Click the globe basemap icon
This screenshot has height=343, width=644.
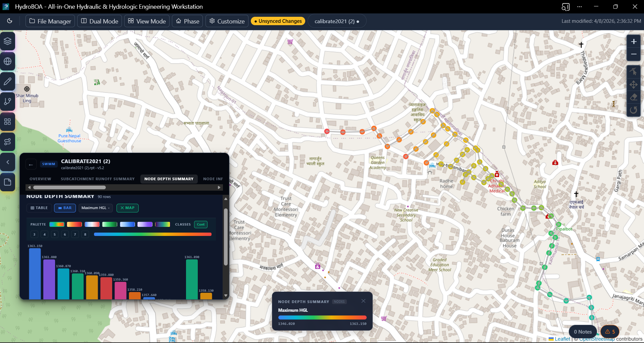coord(8,61)
